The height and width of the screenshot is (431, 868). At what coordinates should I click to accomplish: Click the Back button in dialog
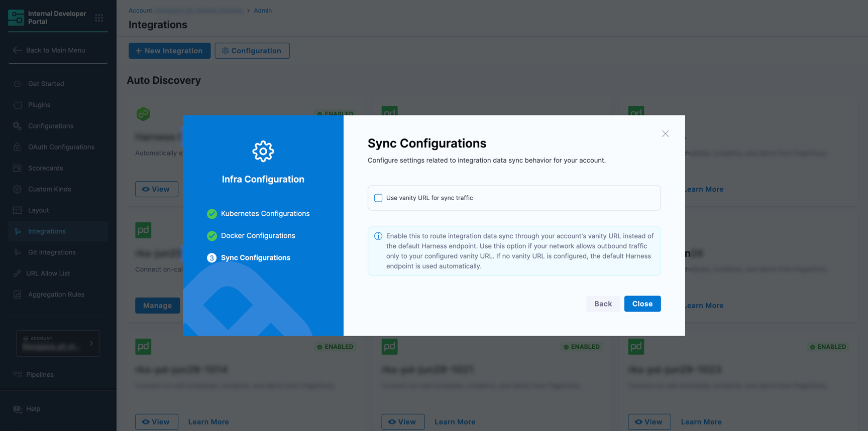click(603, 304)
